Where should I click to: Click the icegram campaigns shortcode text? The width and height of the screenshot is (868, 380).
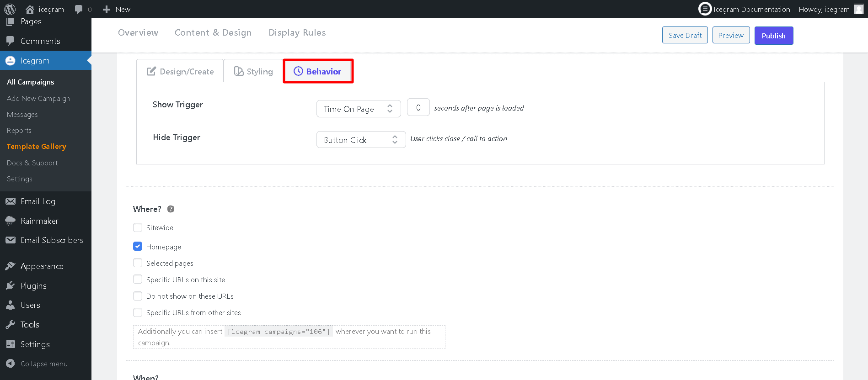pos(279,332)
